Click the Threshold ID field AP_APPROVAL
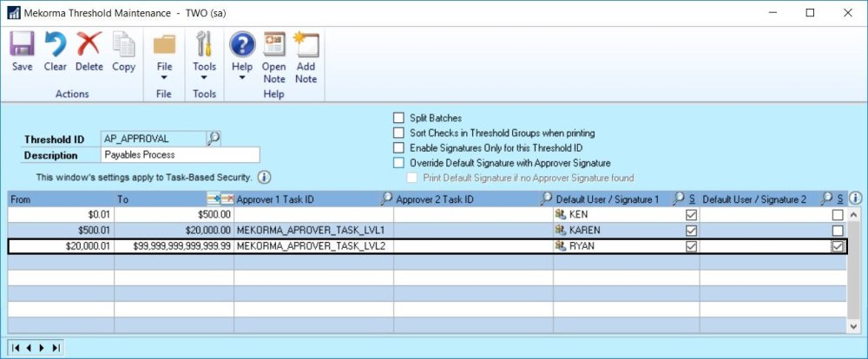 click(x=154, y=139)
